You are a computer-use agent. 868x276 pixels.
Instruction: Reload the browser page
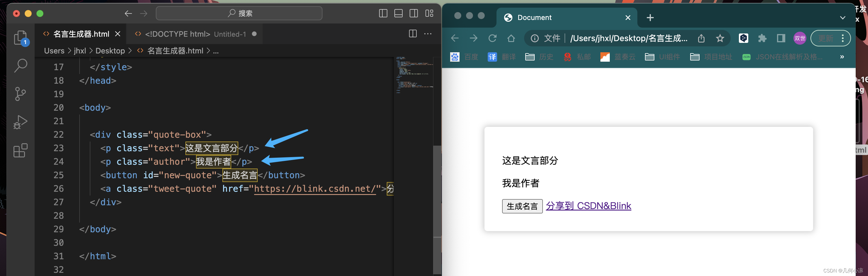click(492, 38)
